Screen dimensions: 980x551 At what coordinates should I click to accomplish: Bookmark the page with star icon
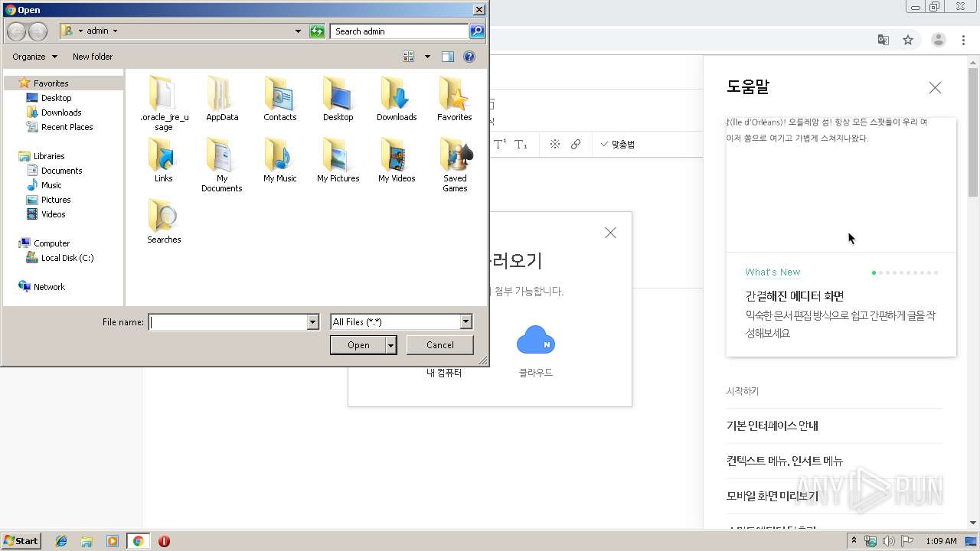point(908,40)
